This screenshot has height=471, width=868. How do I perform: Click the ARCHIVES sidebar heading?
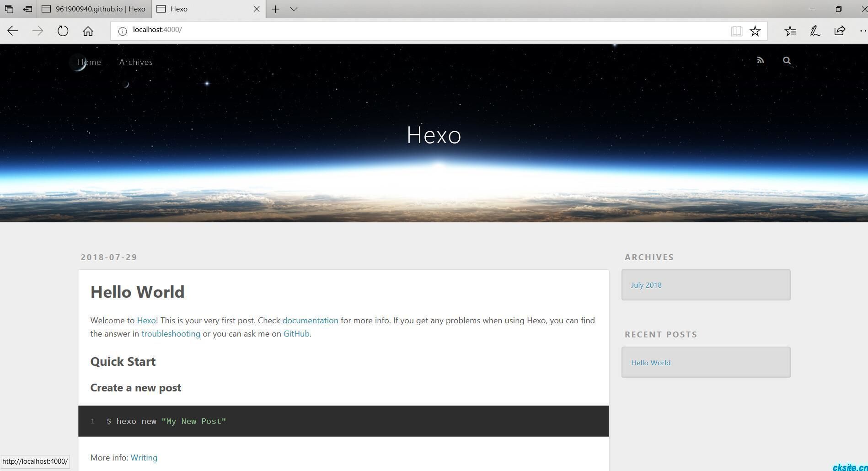(649, 257)
